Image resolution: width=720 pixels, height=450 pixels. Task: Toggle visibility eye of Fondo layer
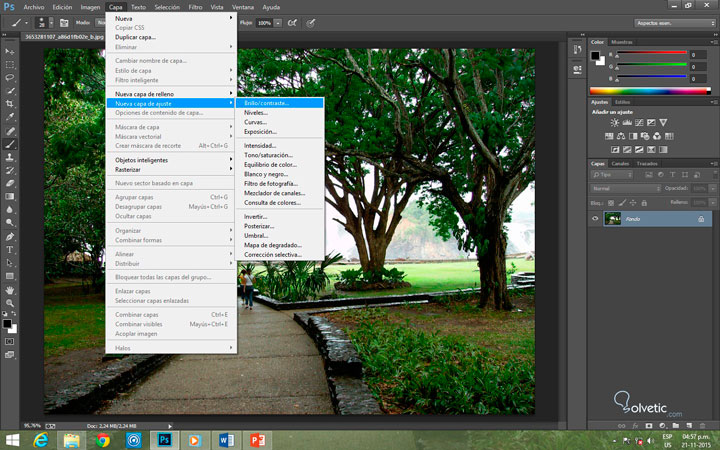pyautogui.click(x=595, y=219)
